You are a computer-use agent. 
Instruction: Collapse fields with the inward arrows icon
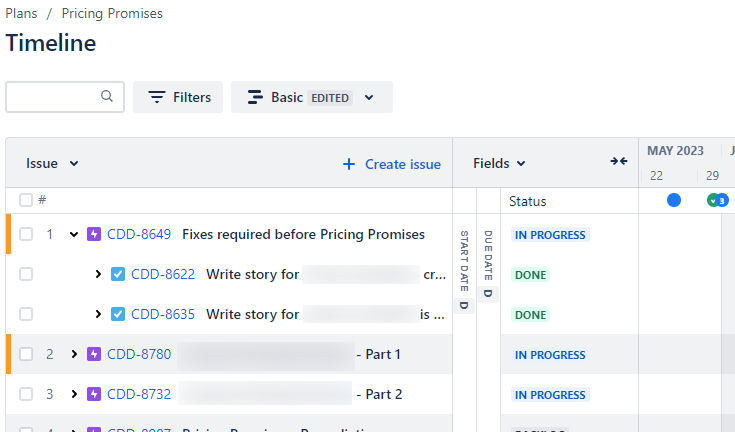pos(619,161)
